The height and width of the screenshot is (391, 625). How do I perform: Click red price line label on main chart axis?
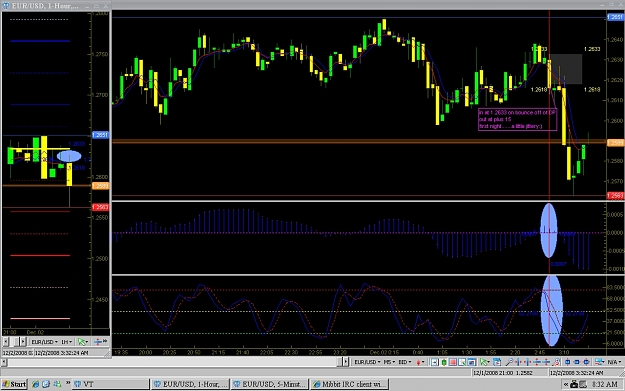click(x=615, y=195)
